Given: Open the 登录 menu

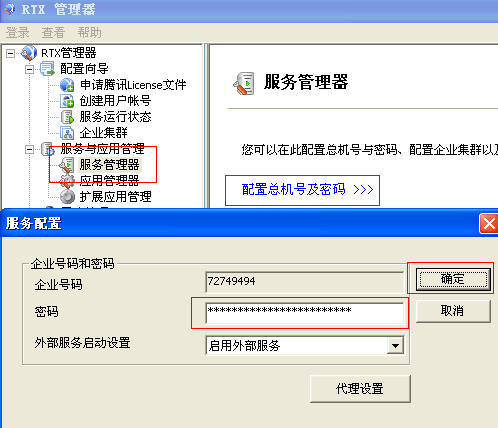Looking at the screenshot, I should [17, 33].
